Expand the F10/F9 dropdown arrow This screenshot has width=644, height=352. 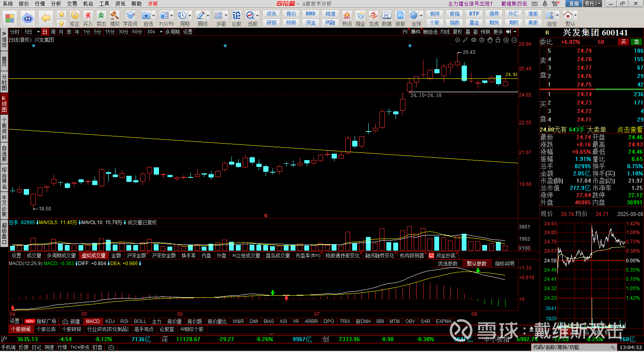tap(171, 16)
